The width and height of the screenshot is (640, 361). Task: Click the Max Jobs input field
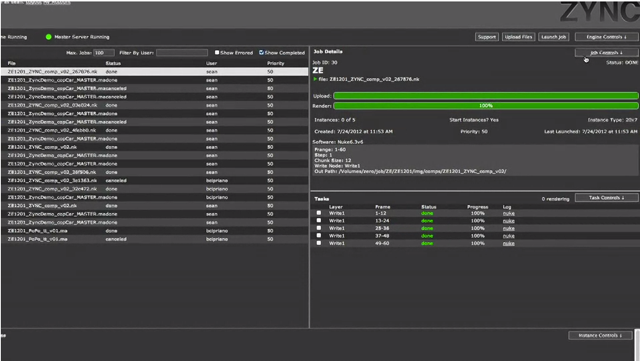(104, 53)
